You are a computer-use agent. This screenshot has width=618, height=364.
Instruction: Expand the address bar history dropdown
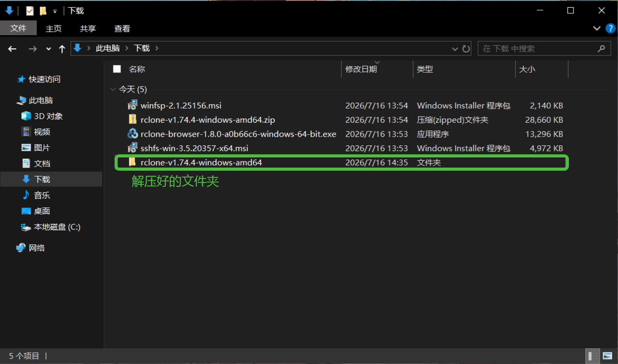coord(455,49)
